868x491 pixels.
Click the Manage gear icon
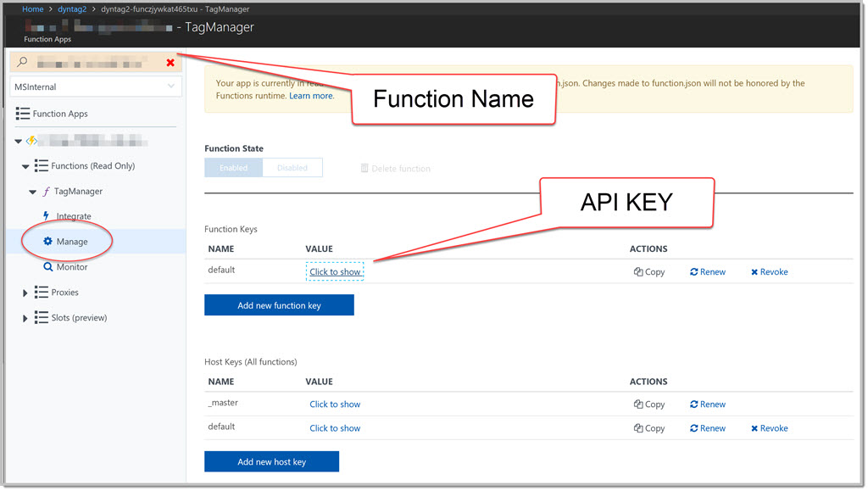[47, 241]
